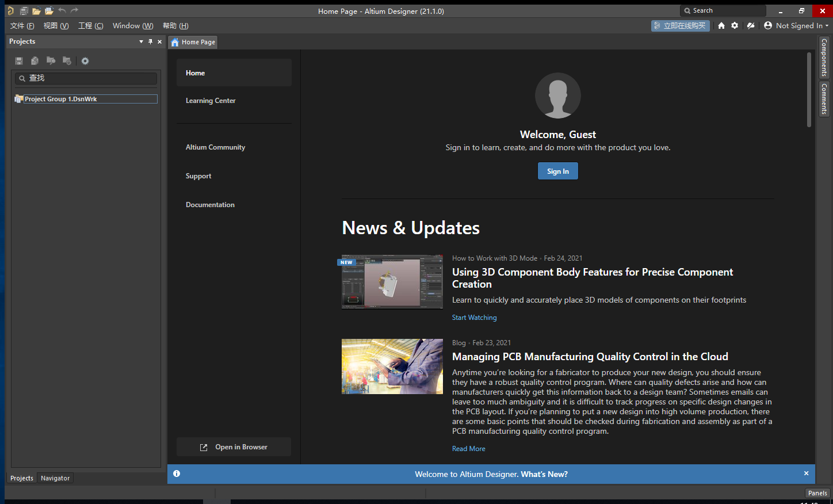Click the blue Sign In button
This screenshot has height=504, width=833.
[558, 171]
